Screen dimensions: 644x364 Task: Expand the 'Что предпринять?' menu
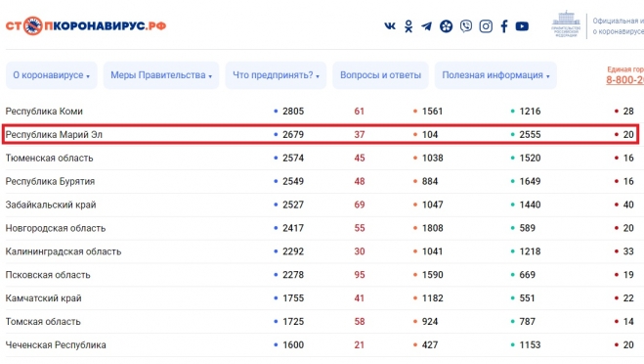[276, 75]
